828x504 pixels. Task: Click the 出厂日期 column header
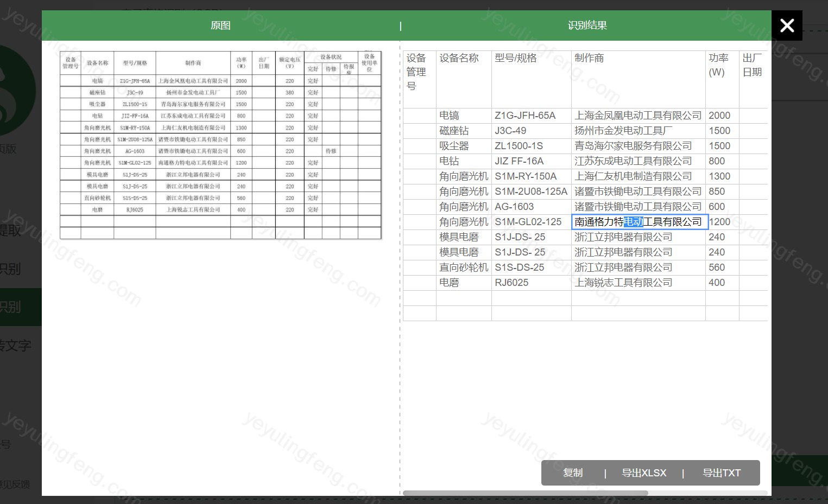click(x=754, y=79)
